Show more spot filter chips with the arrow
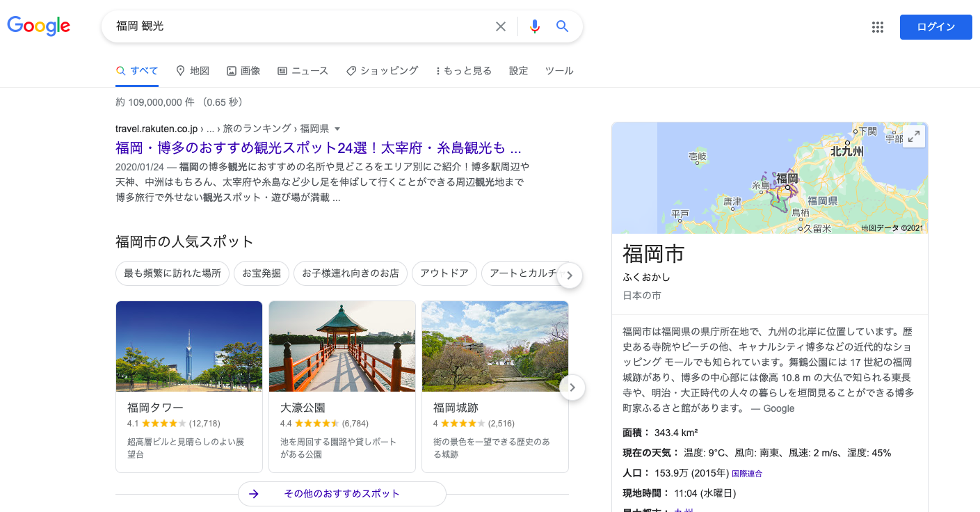 [x=569, y=275]
